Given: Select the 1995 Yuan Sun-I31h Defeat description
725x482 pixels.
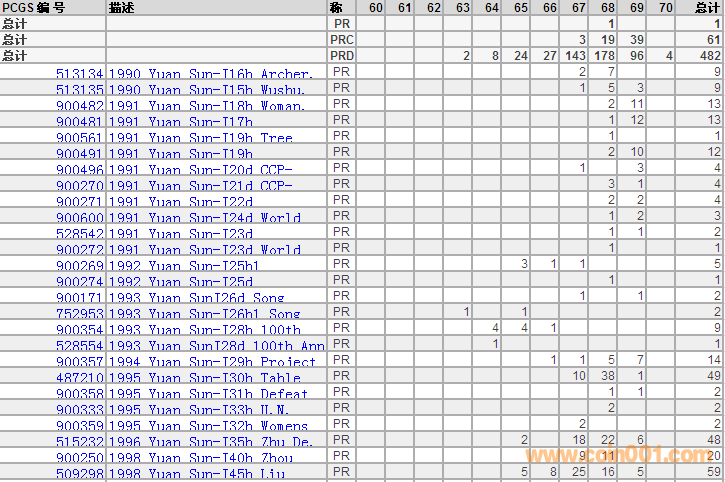Looking at the screenshot, I should (208, 394).
